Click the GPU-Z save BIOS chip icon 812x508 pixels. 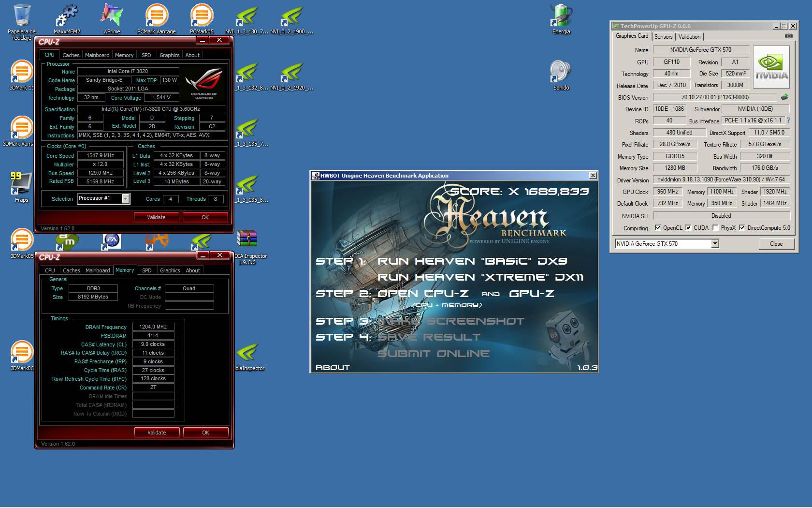[x=784, y=97]
